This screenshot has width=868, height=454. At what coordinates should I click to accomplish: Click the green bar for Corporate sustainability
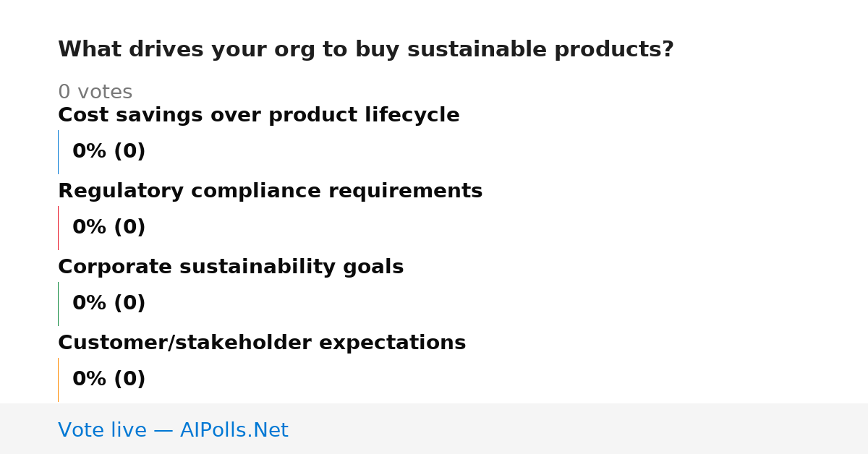(58, 304)
